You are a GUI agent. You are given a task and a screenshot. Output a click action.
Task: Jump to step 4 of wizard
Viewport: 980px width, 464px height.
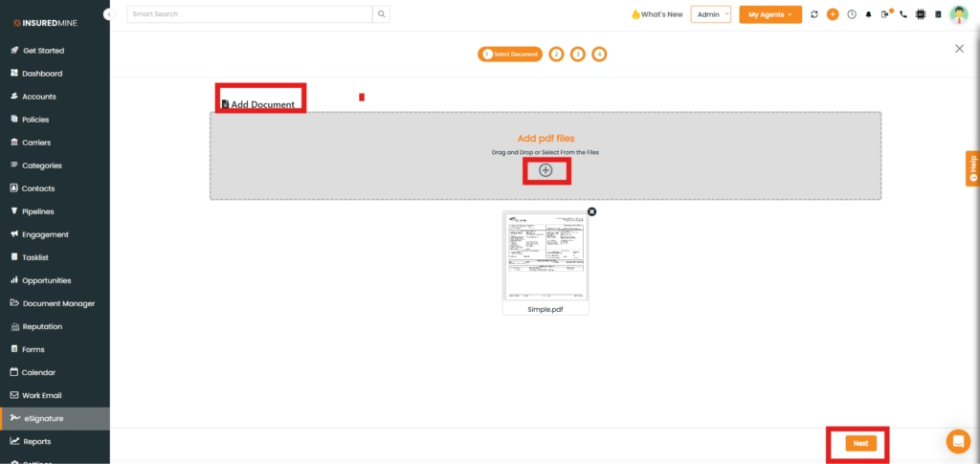[599, 55]
